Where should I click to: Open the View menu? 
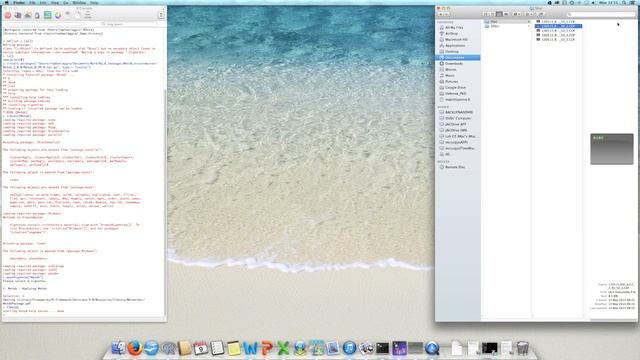pos(54,2)
